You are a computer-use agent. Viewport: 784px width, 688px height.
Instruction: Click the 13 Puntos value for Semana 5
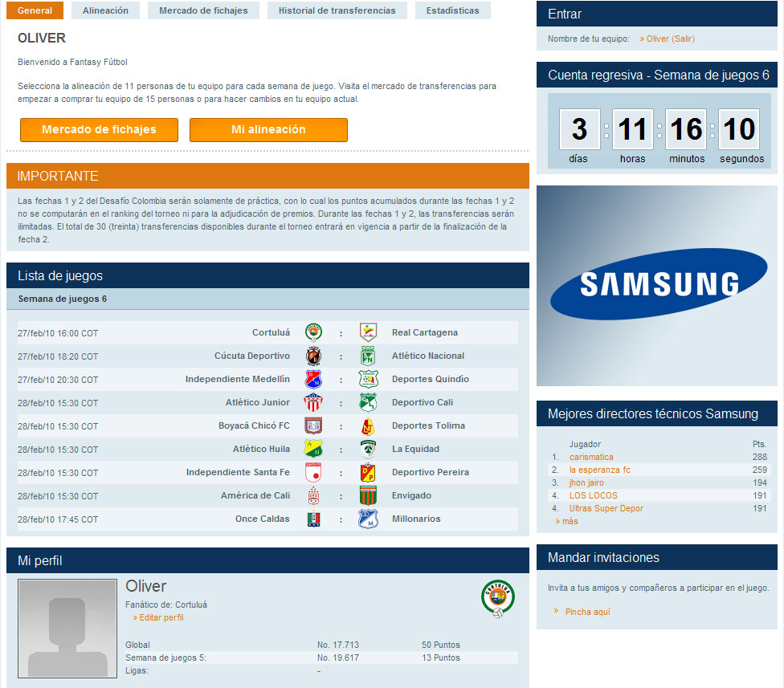440,657
